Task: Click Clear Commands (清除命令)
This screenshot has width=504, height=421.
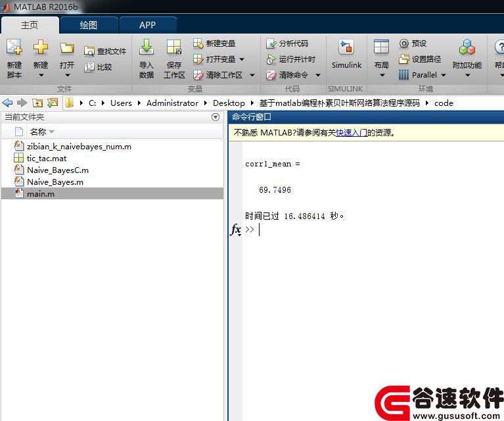Action: point(287,75)
